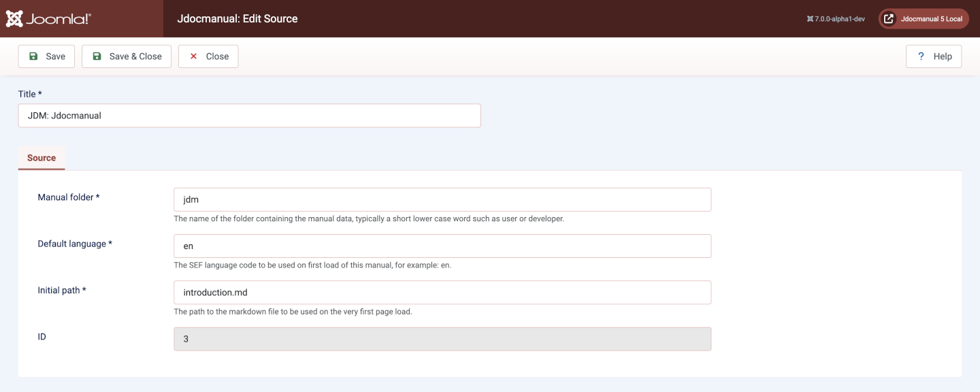Open the Help button
Image resolution: width=980 pixels, height=392 pixels.
point(934,56)
